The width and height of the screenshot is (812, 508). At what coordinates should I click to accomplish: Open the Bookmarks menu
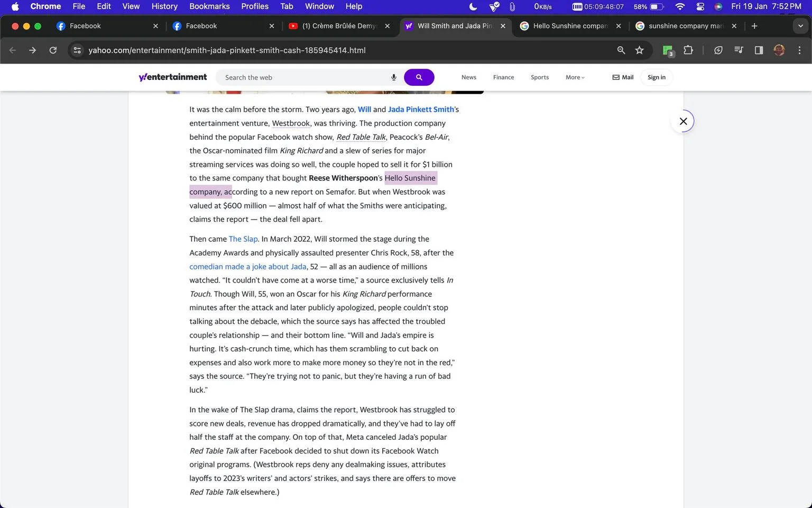[x=209, y=6]
